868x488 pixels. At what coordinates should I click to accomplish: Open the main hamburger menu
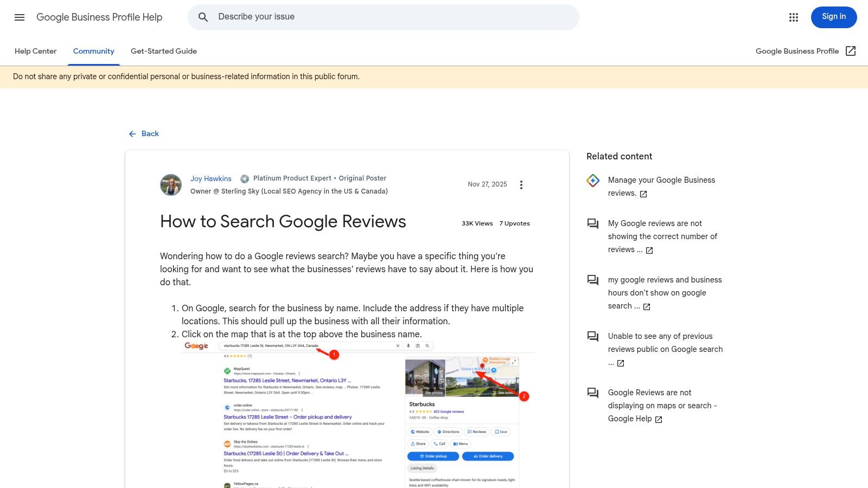click(x=20, y=17)
